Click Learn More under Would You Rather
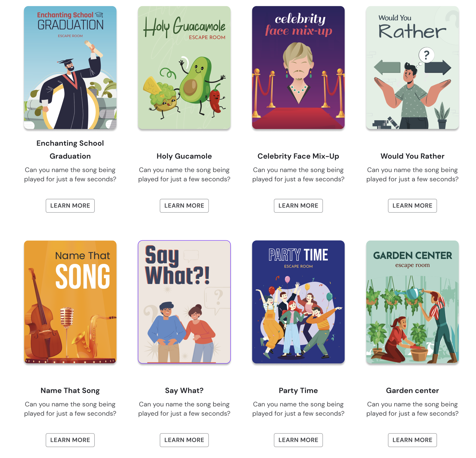 412,206
